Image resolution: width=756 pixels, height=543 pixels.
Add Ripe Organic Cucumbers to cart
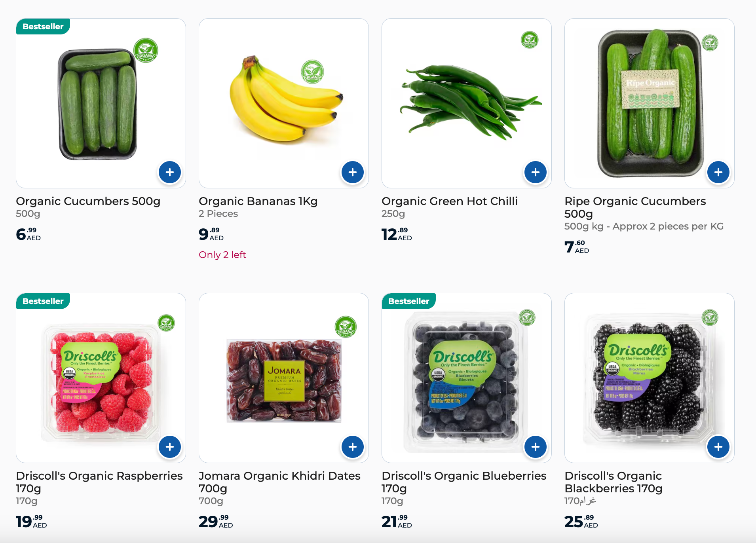(x=718, y=172)
